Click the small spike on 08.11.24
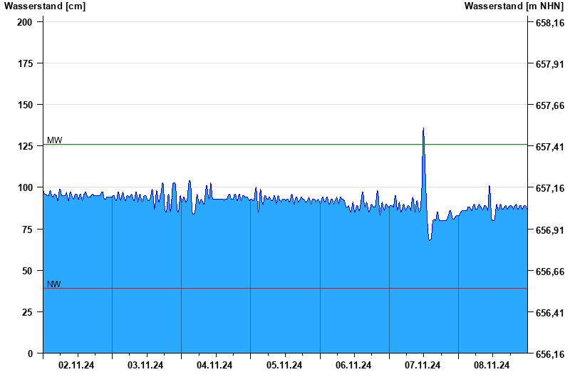The height and width of the screenshot is (392, 570). click(x=489, y=186)
